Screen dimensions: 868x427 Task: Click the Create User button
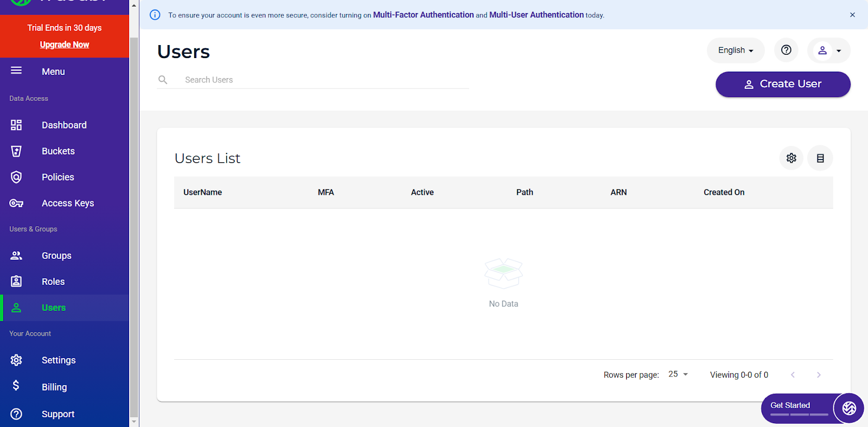(x=783, y=84)
